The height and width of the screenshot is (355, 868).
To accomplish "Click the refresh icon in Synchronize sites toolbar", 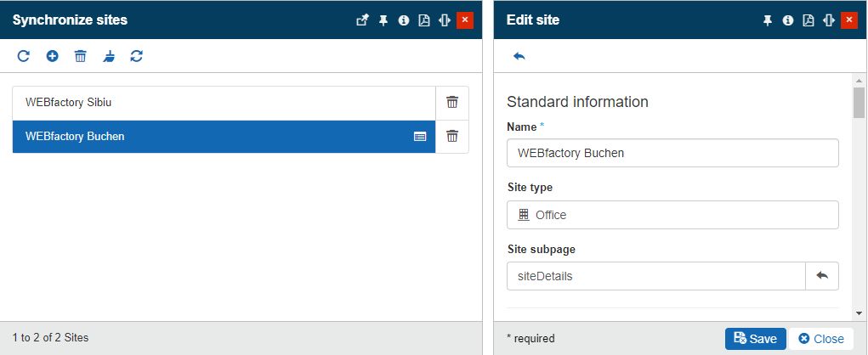I will [x=24, y=56].
